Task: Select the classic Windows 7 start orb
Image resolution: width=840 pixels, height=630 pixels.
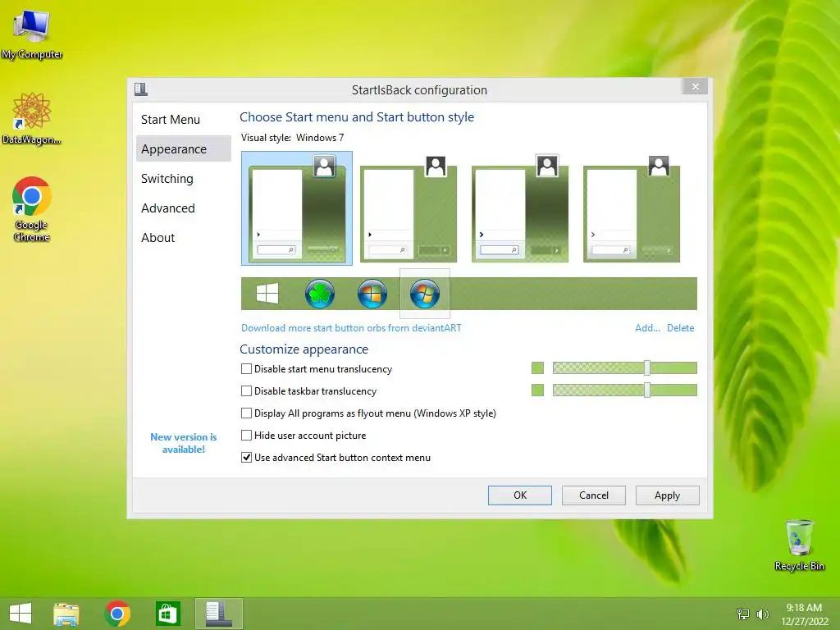Action: [425, 294]
